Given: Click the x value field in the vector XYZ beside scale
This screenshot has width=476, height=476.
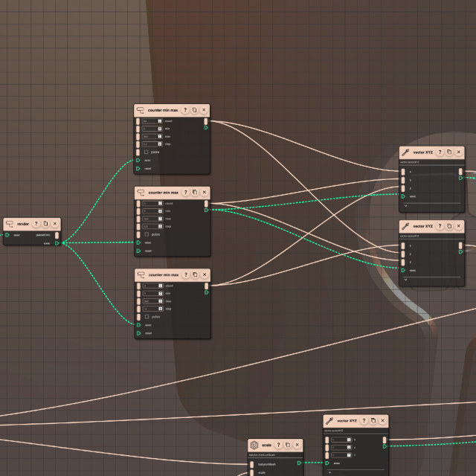Looking at the screenshot, I should tap(341, 440).
